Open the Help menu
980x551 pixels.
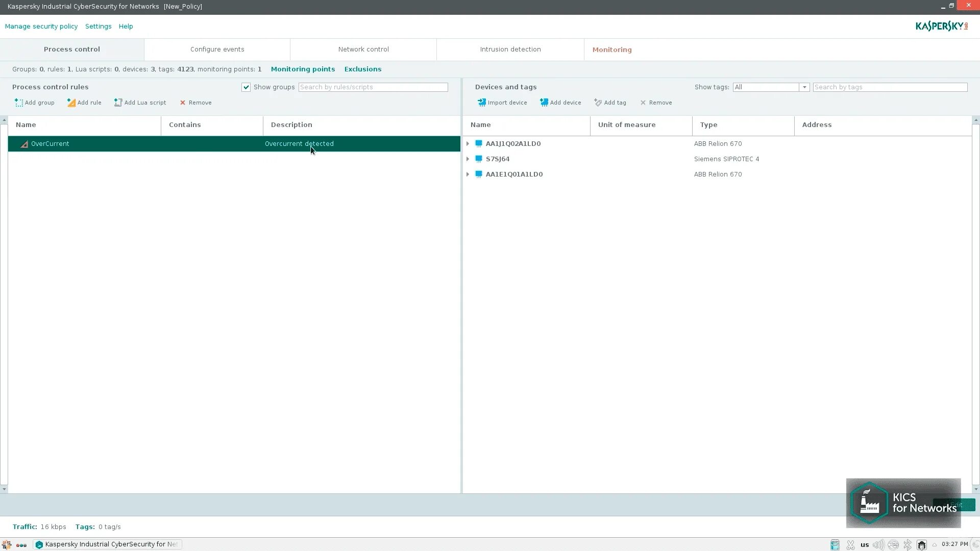tap(126, 26)
